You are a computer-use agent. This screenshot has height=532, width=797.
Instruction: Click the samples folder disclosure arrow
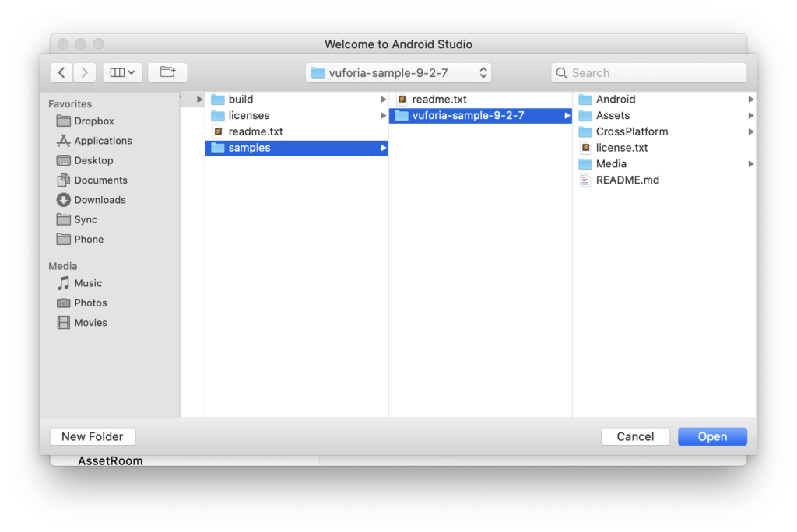pyautogui.click(x=383, y=148)
